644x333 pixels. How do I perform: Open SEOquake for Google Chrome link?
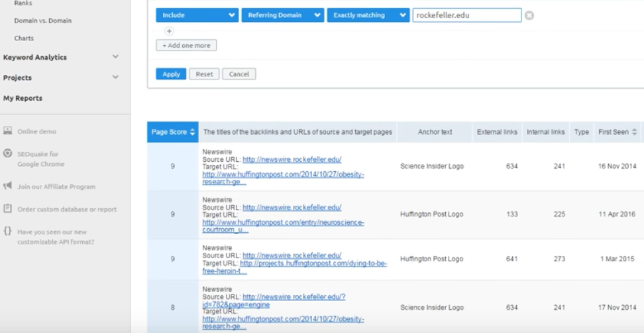click(x=40, y=159)
